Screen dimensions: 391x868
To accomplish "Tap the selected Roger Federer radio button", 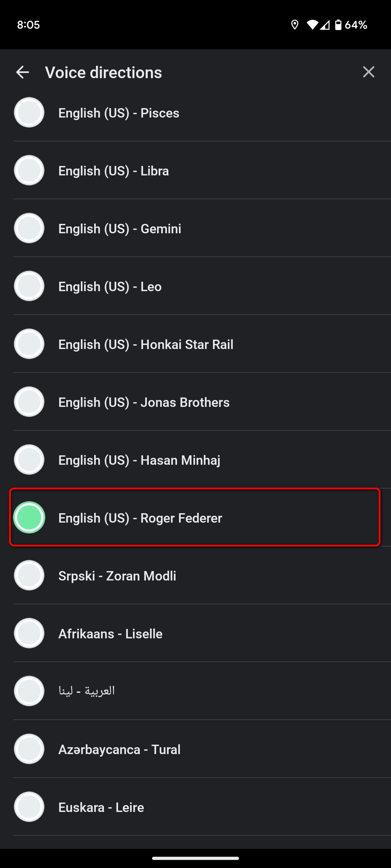I will (29, 518).
